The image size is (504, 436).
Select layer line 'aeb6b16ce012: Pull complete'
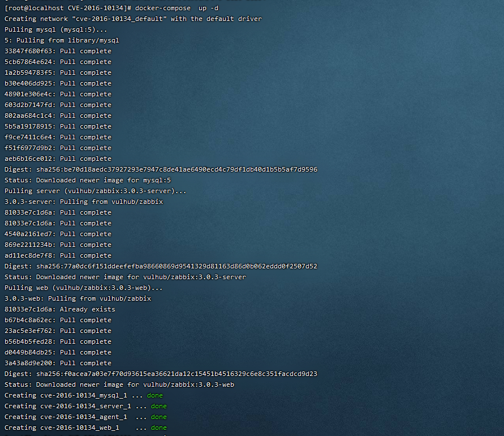[x=58, y=159]
